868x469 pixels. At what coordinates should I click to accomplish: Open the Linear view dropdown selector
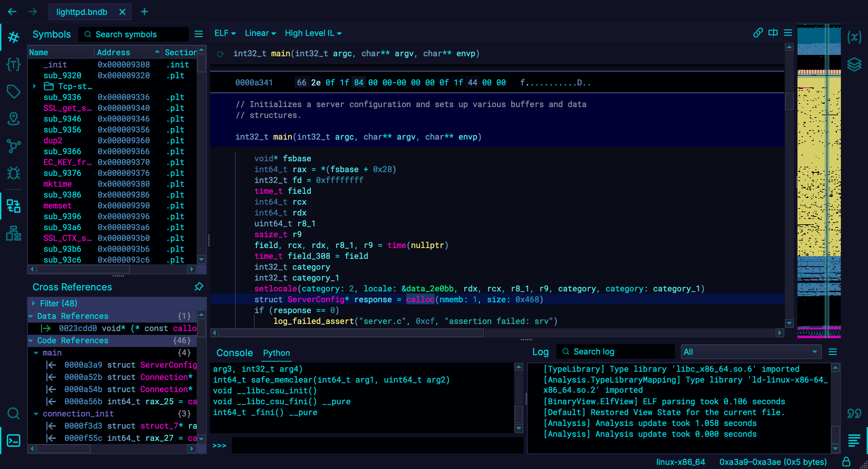[x=258, y=33]
